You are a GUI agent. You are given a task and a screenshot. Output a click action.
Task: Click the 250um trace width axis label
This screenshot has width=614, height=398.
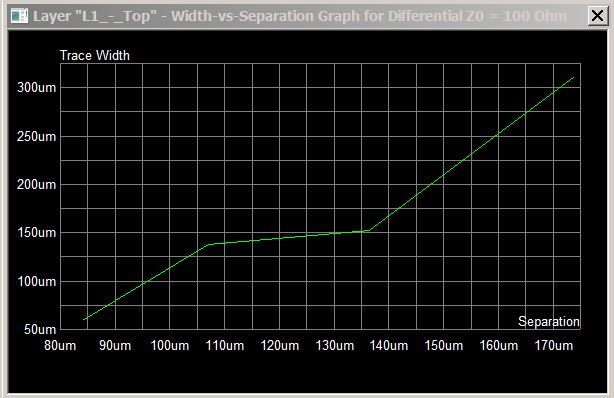[36, 136]
